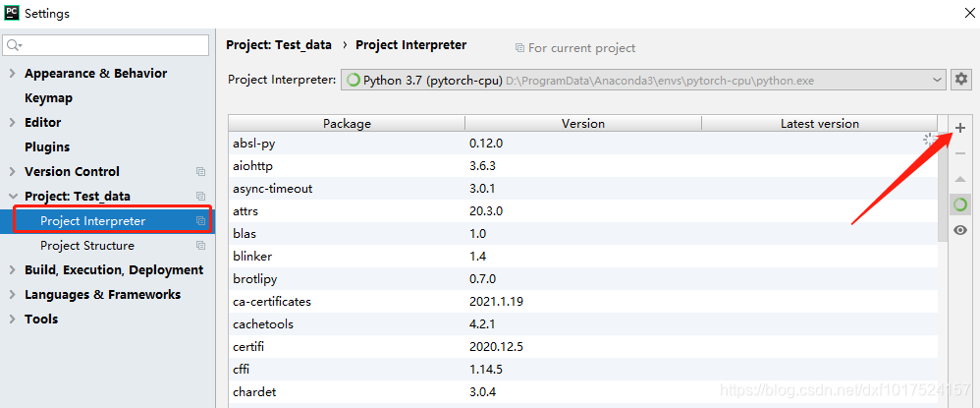Click the minus icon to uninstall package
The width and height of the screenshot is (980, 408).
[x=959, y=153]
